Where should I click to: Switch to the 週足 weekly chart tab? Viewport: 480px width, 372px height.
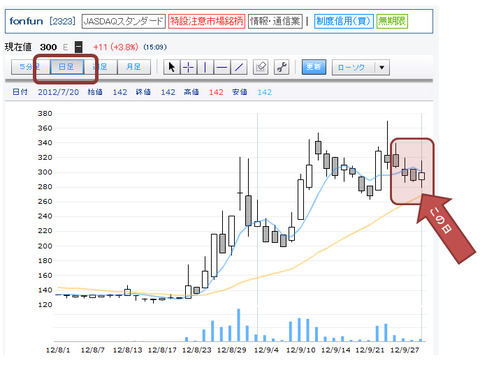(100, 67)
